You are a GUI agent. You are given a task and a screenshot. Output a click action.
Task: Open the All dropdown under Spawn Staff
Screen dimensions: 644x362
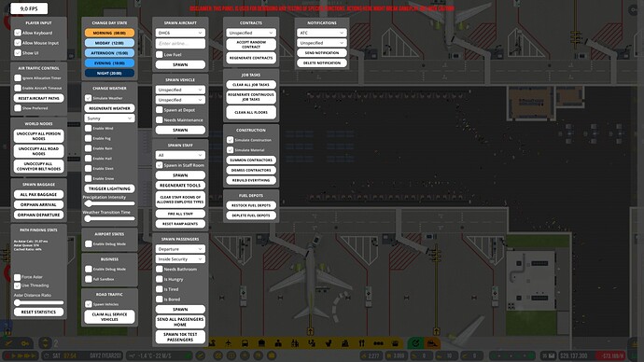(180, 155)
